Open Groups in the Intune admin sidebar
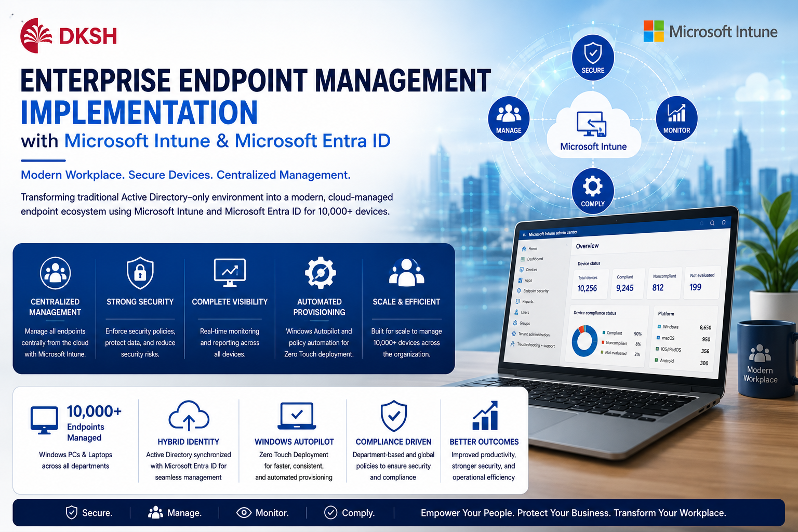This screenshot has height=532, width=798. (x=521, y=323)
